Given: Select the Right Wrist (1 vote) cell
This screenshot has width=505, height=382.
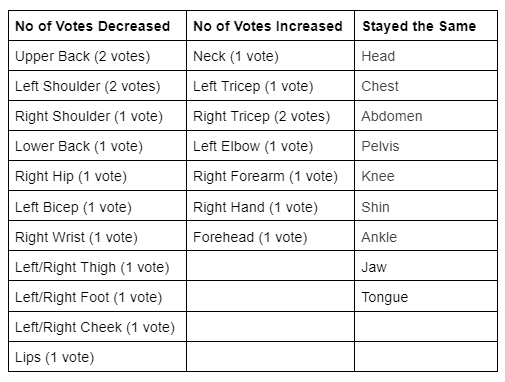Looking at the screenshot, I should click(97, 236).
